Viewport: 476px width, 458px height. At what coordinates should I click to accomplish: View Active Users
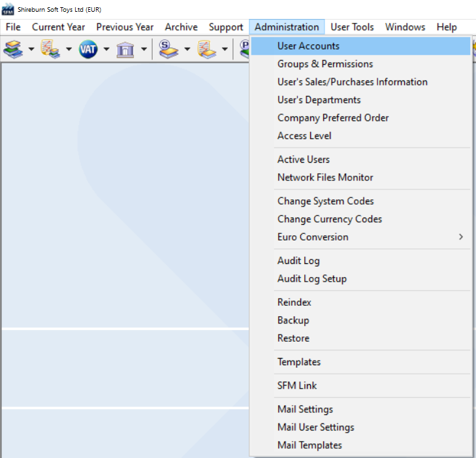(360, 159)
